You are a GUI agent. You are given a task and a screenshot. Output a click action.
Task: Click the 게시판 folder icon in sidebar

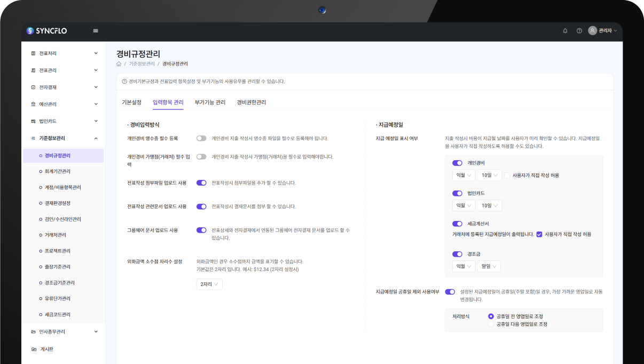click(x=34, y=349)
